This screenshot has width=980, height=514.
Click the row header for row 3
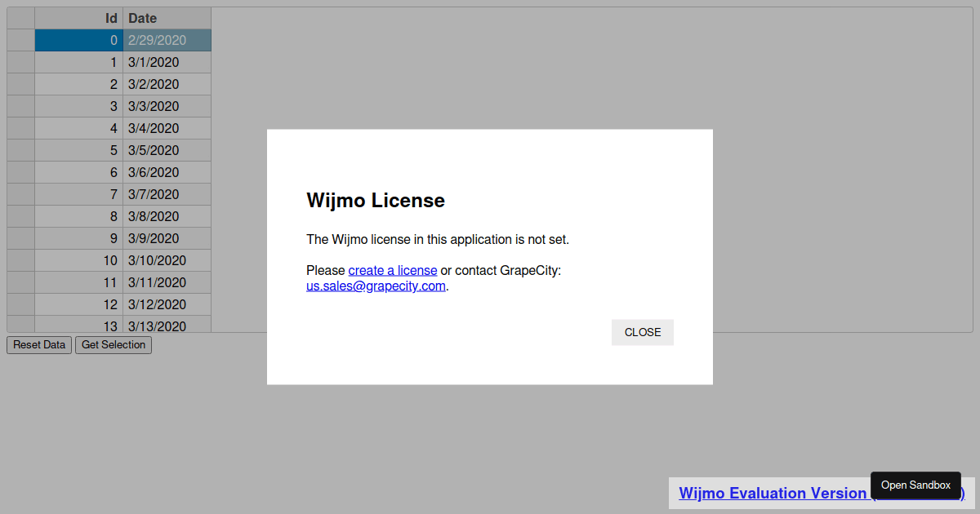(x=20, y=106)
